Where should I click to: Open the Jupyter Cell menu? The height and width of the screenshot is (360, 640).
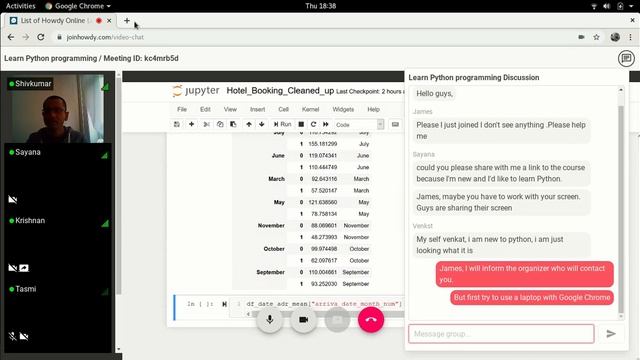pos(283,109)
